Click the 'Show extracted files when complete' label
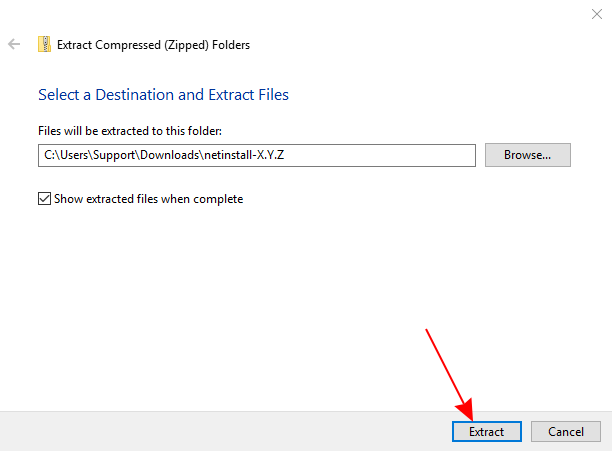The height and width of the screenshot is (451, 612). tap(148, 199)
